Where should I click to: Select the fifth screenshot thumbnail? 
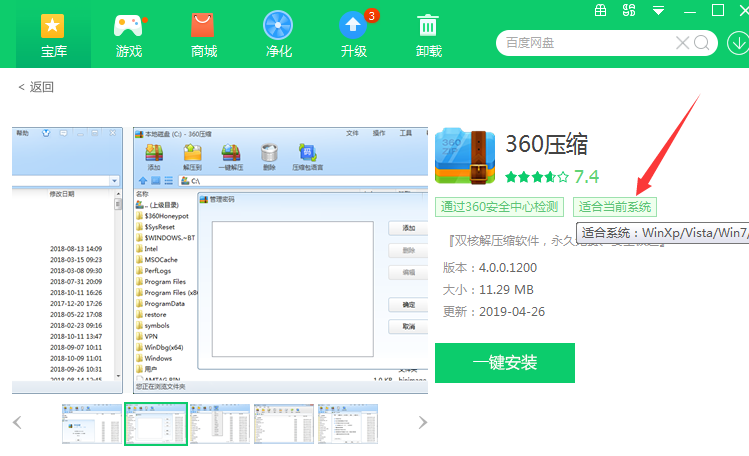pyautogui.click(x=348, y=424)
